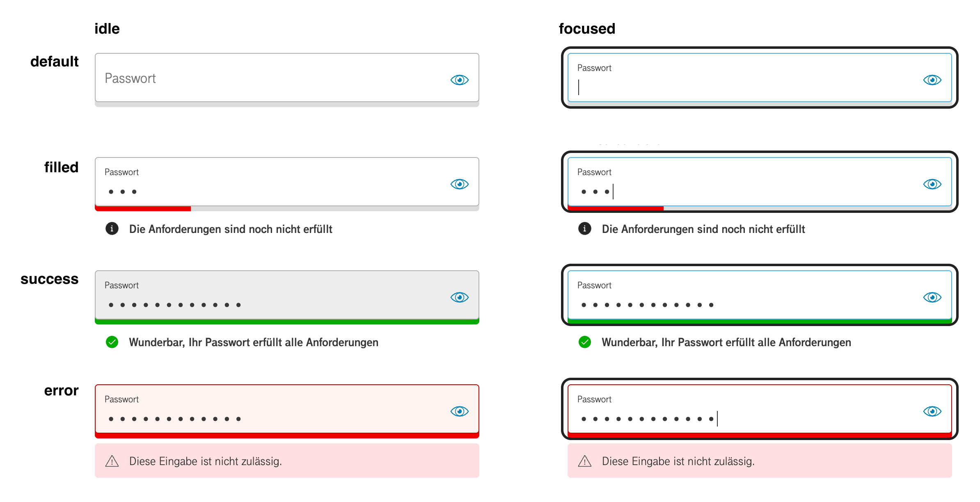Click warning triangle in focused error message

[585, 461]
